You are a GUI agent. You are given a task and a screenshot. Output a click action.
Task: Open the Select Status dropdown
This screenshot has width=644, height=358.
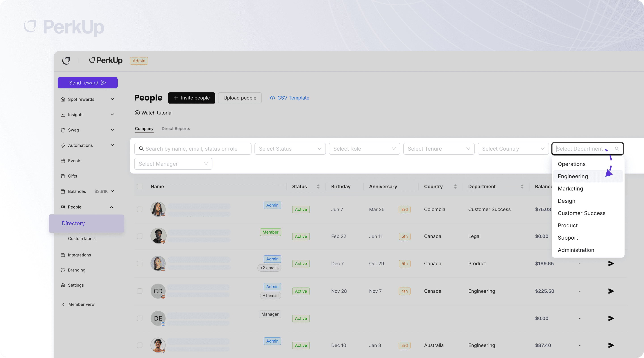click(290, 149)
